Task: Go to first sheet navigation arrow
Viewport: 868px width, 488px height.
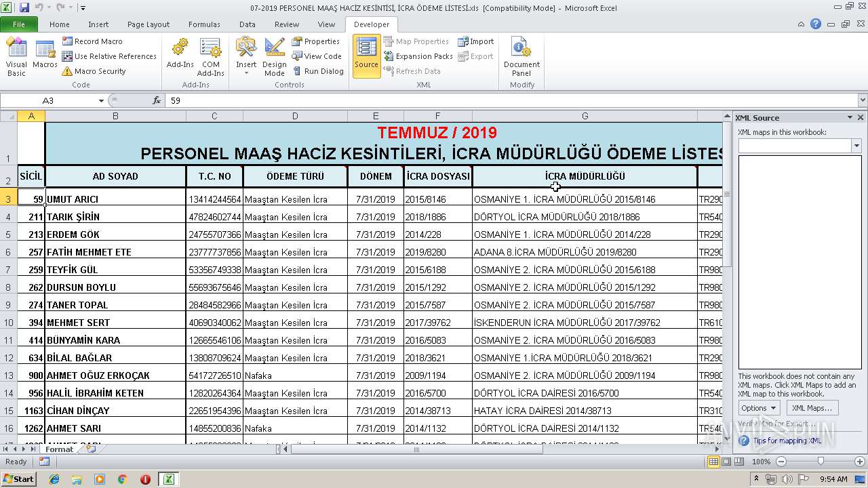Action: (5, 449)
